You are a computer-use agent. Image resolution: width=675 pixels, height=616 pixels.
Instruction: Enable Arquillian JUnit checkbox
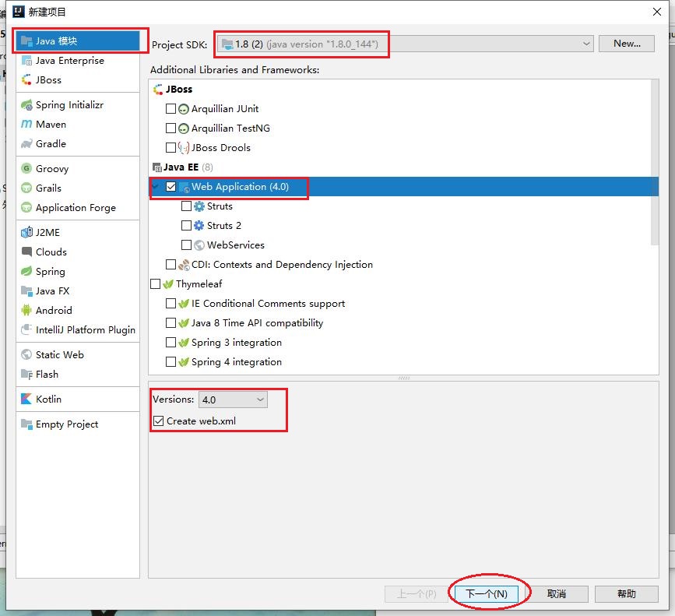click(171, 109)
